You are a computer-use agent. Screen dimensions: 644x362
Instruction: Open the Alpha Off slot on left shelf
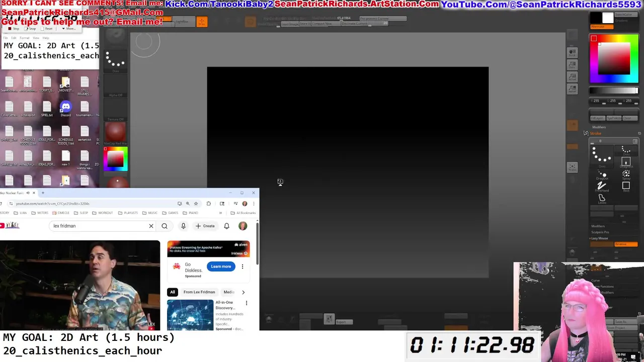coord(115,85)
